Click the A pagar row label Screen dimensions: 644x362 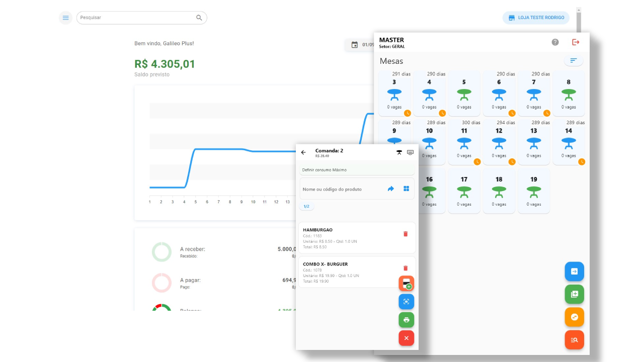point(190,280)
